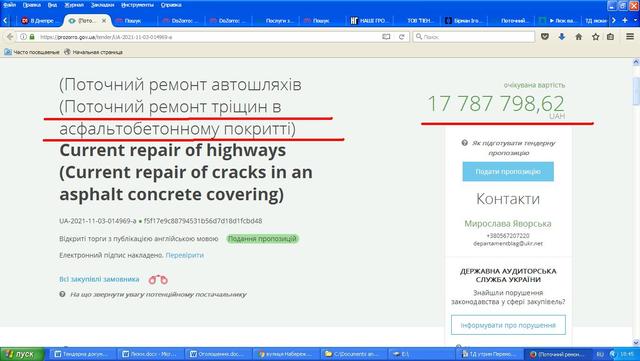Reload the page with the refresh icon
640x361 pixels.
click(x=402, y=37)
